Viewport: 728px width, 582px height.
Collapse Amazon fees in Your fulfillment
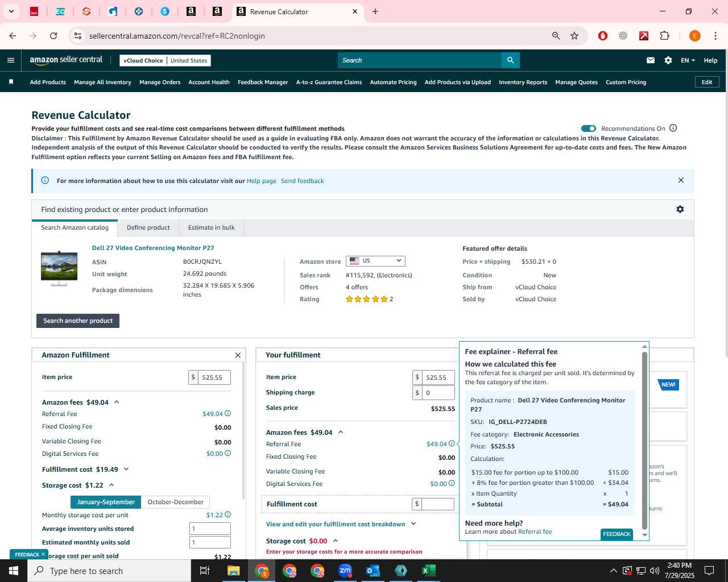tap(341, 432)
